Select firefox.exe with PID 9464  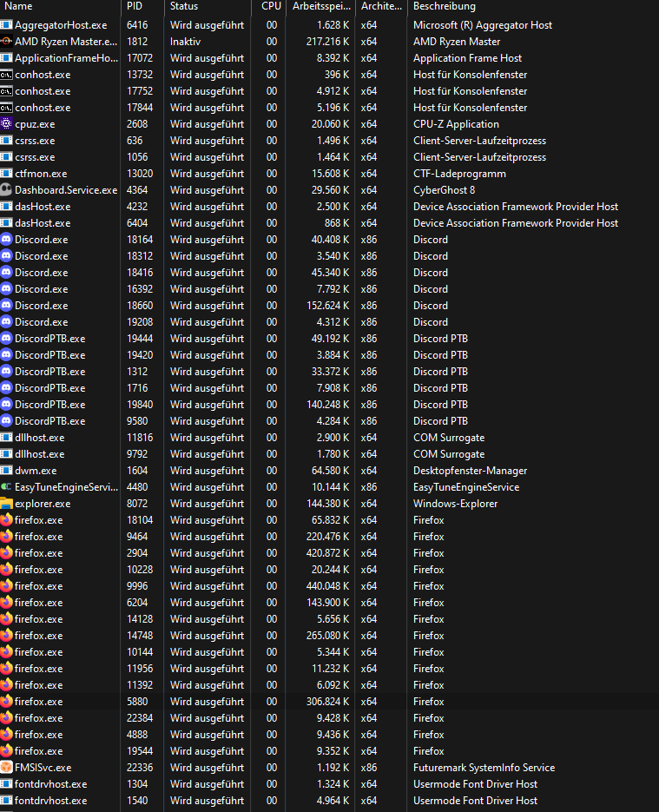(x=329, y=537)
